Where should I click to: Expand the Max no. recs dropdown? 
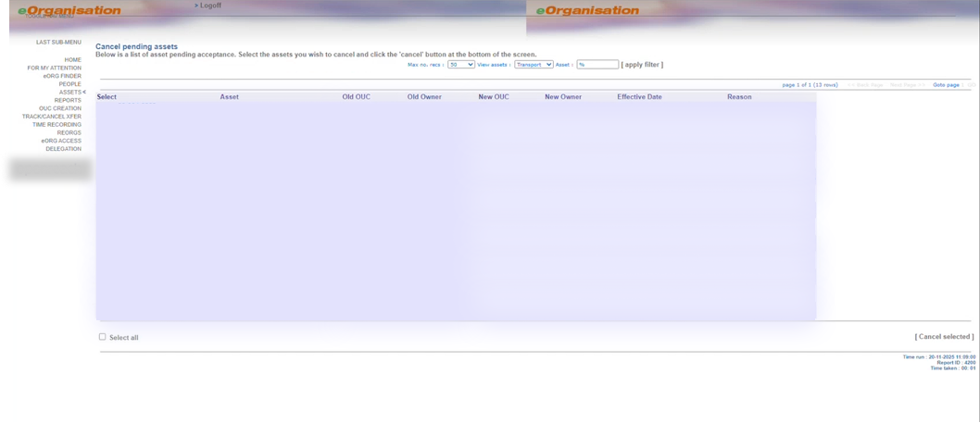click(x=461, y=65)
